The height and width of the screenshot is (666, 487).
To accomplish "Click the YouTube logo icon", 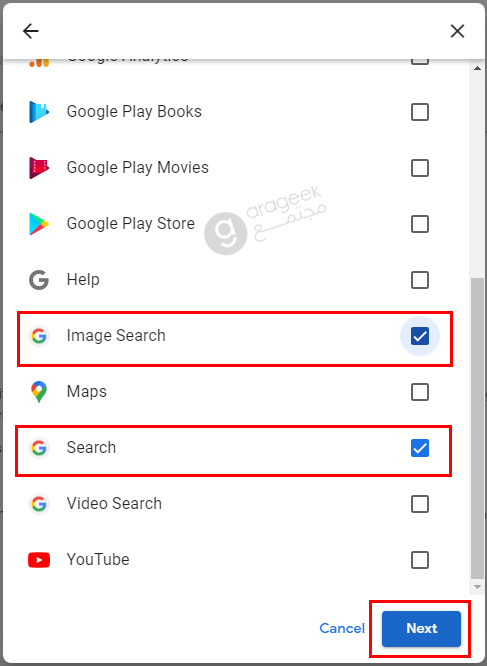I will point(39,560).
